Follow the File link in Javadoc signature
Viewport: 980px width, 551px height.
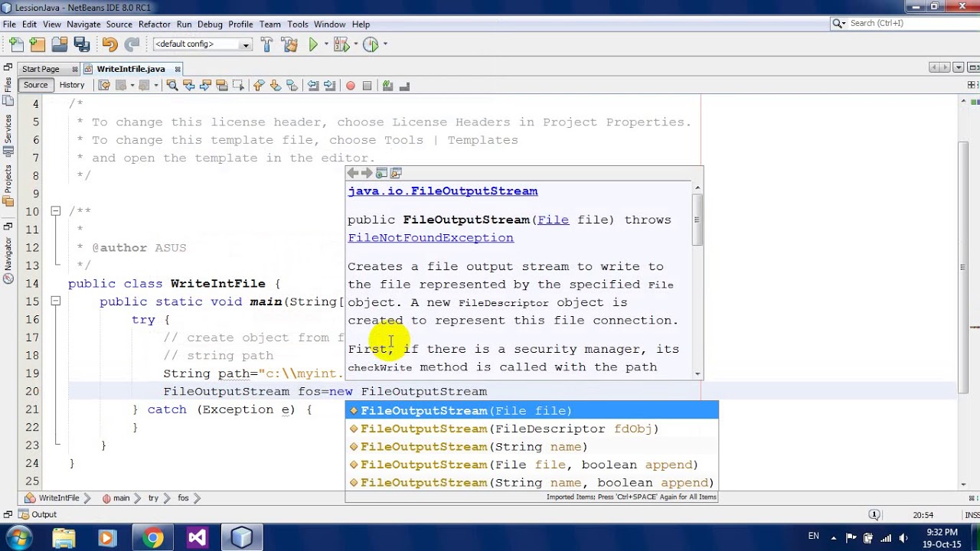(553, 220)
